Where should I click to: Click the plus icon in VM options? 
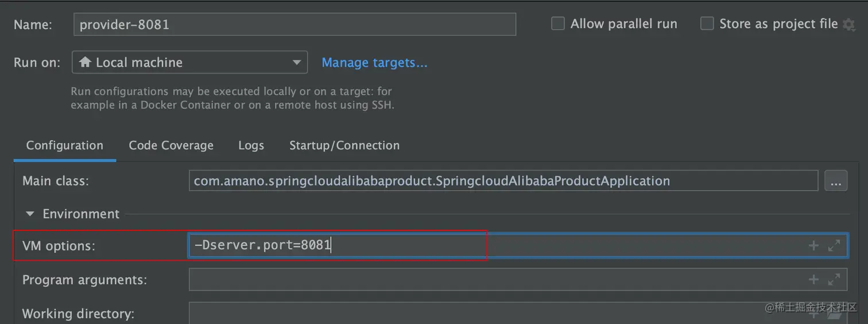point(813,246)
